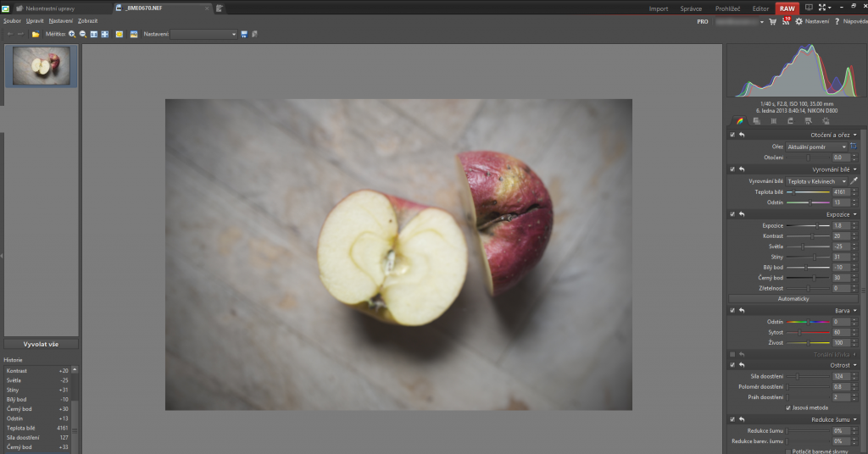
Task: Reset Vyrovnání bílé with its undo arrow
Action: click(742, 169)
